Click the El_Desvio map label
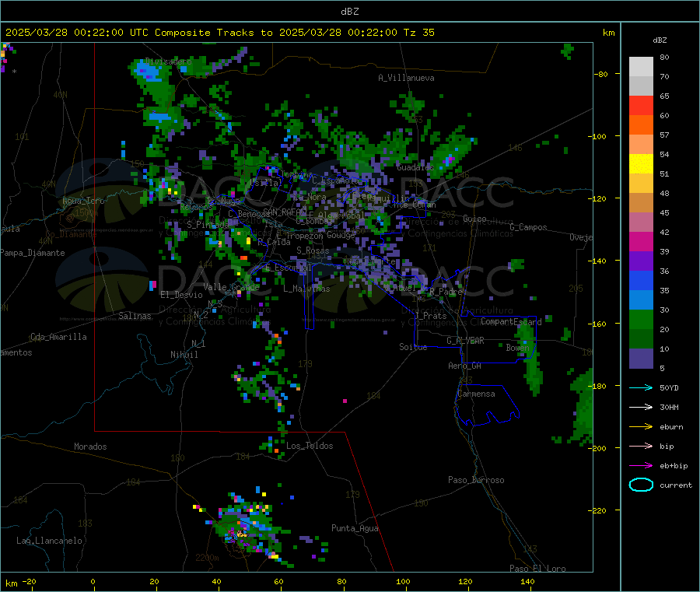 coord(181,295)
